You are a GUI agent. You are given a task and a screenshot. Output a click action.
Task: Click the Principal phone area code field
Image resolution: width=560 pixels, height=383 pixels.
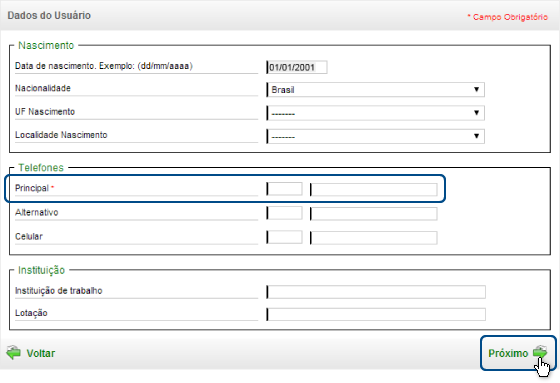point(284,189)
